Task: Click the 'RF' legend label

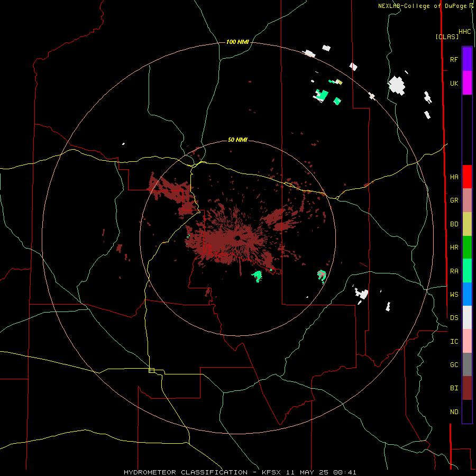Action: (454, 59)
